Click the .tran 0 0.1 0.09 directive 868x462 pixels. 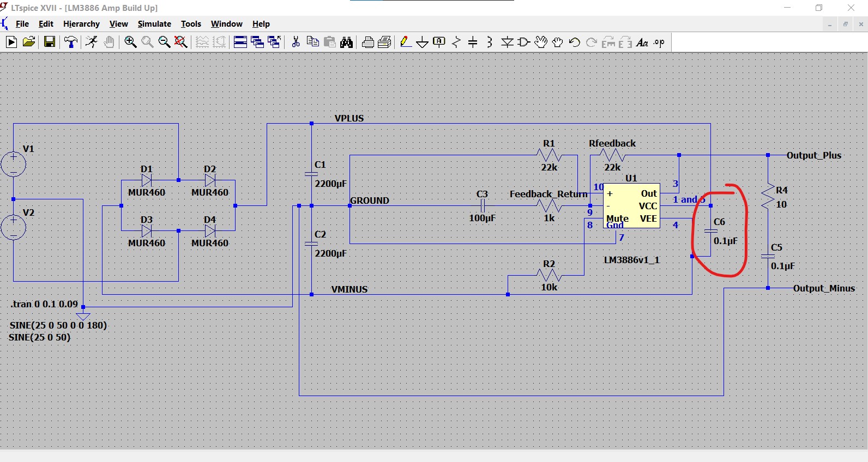pyautogui.click(x=44, y=304)
